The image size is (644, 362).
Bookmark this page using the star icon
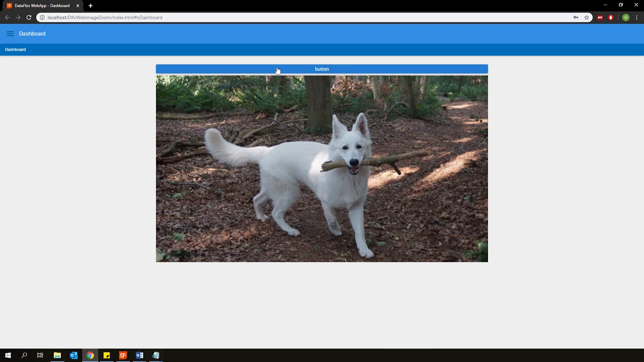[x=587, y=17]
